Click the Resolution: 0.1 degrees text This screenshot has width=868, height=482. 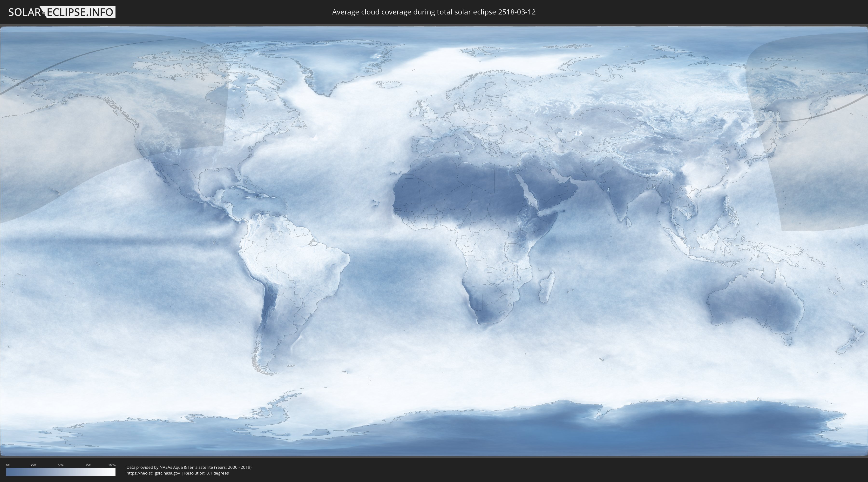coord(206,473)
